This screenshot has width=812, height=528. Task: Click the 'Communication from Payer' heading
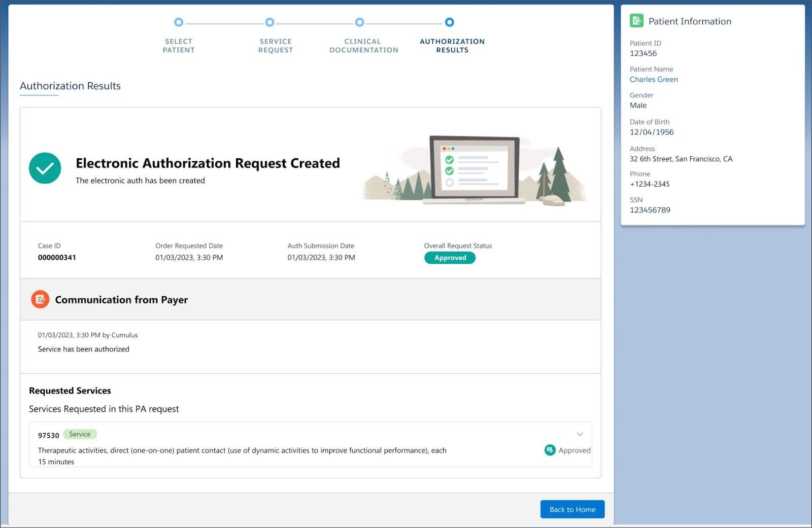click(121, 300)
